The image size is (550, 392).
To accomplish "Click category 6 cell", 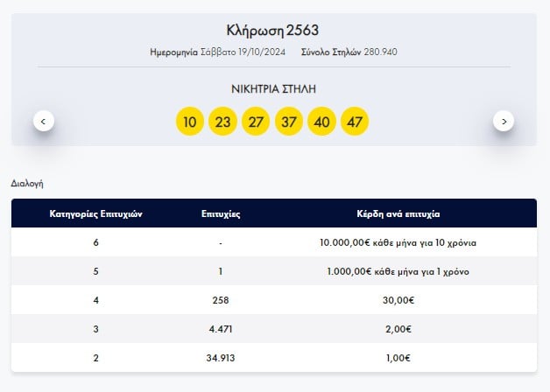I will pos(95,242).
